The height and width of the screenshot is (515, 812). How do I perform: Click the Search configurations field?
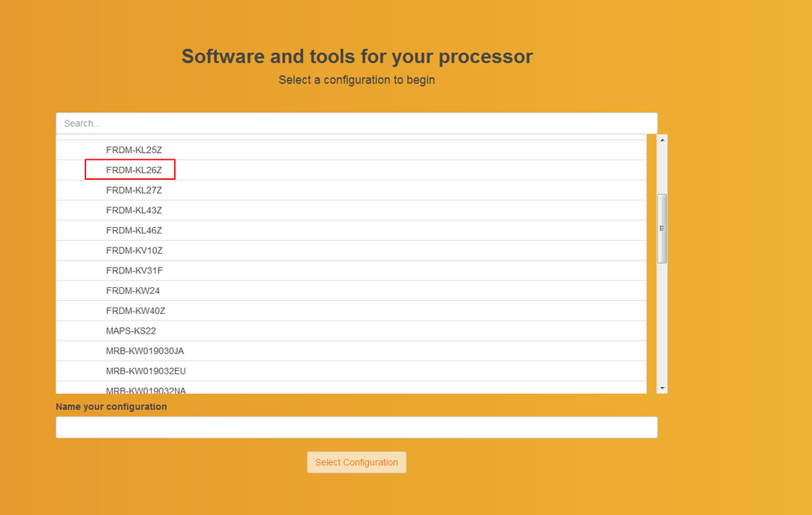[356, 124]
